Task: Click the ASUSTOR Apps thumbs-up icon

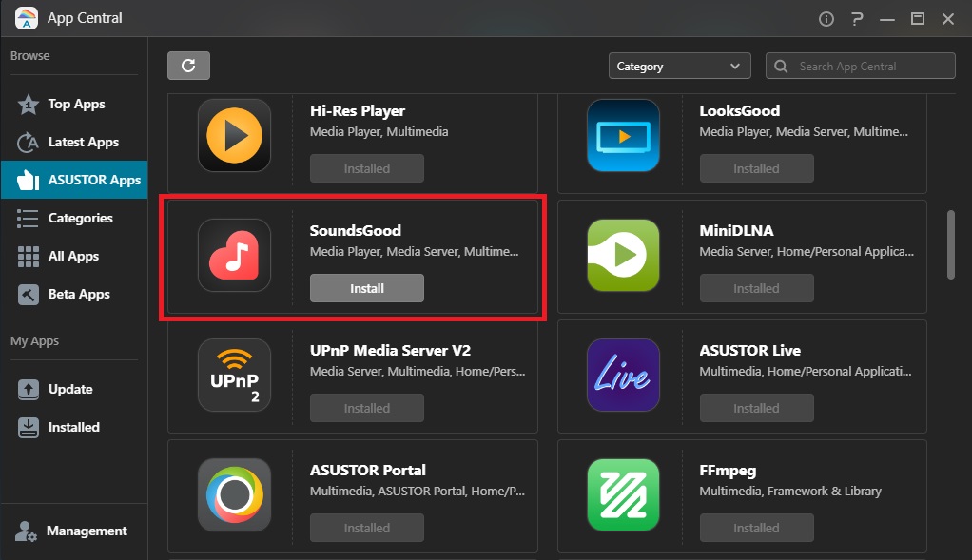Action: (28, 180)
